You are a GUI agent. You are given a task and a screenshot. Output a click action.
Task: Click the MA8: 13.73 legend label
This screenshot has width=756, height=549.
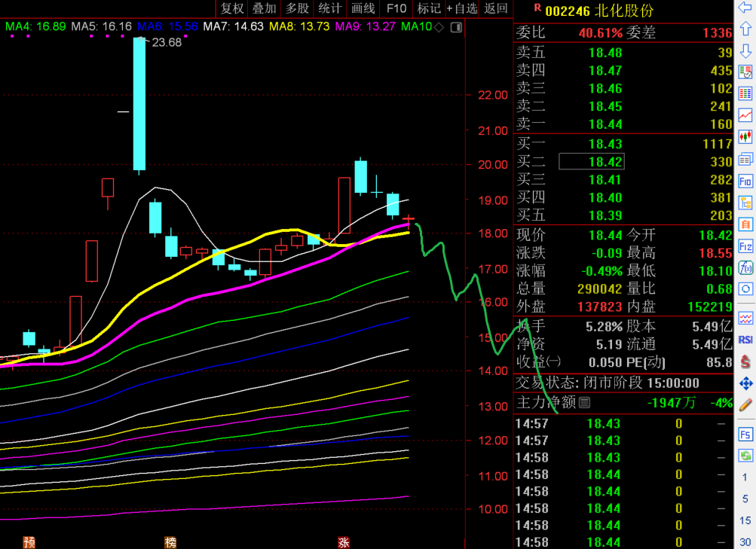(299, 26)
